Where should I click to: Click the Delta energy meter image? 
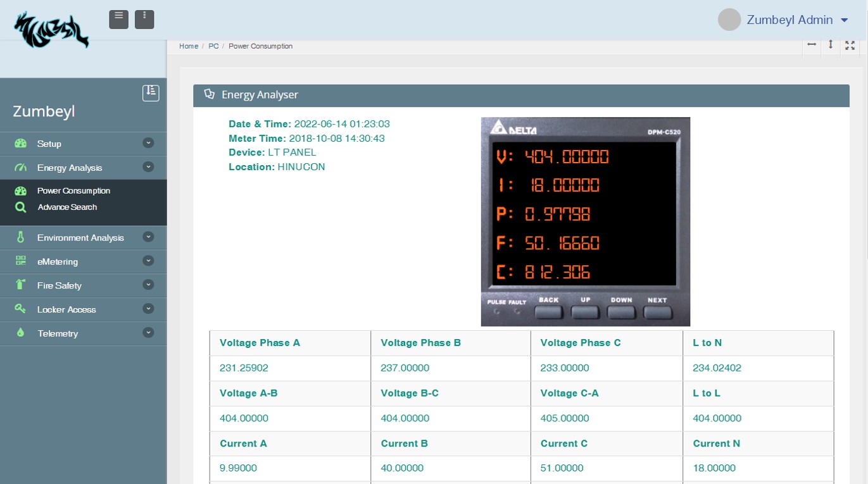(x=585, y=221)
